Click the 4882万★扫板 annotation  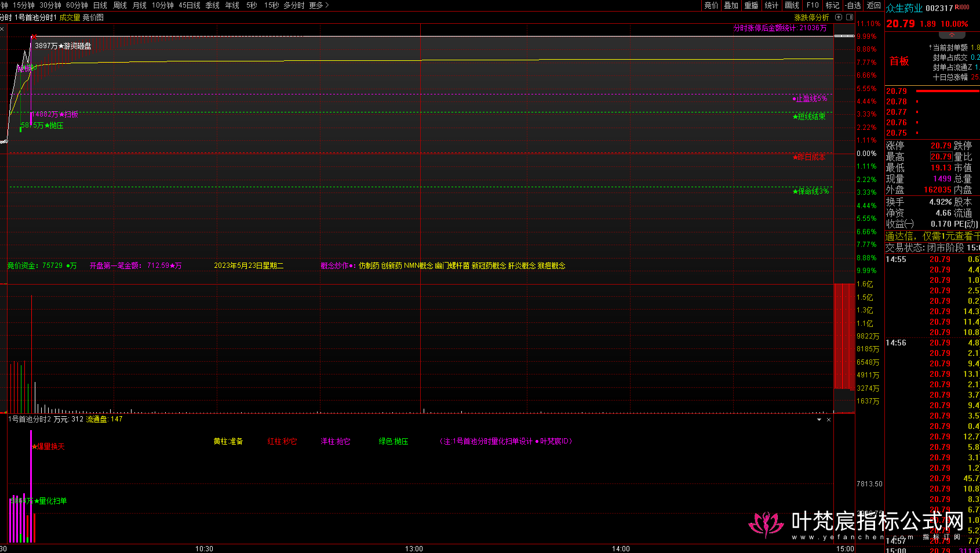click(56, 115)
